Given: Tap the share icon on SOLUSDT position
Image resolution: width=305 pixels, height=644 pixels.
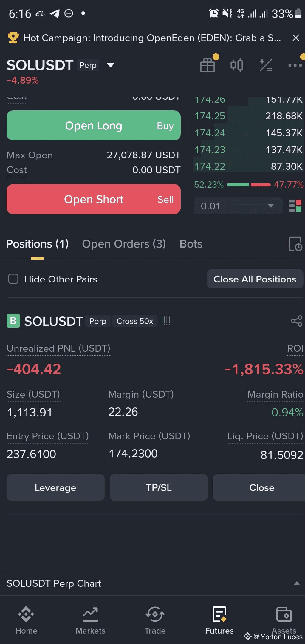Looking at the screenshot, I should point(296,321).
